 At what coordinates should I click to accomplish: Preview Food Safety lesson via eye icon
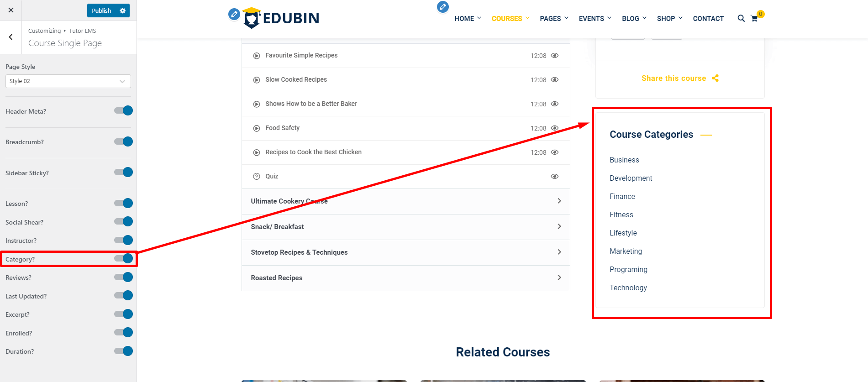point(554,128)
